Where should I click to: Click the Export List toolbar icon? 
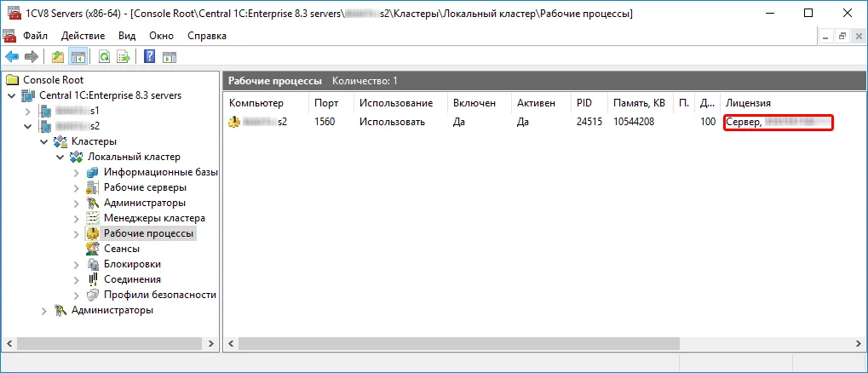tap(124, 56)
